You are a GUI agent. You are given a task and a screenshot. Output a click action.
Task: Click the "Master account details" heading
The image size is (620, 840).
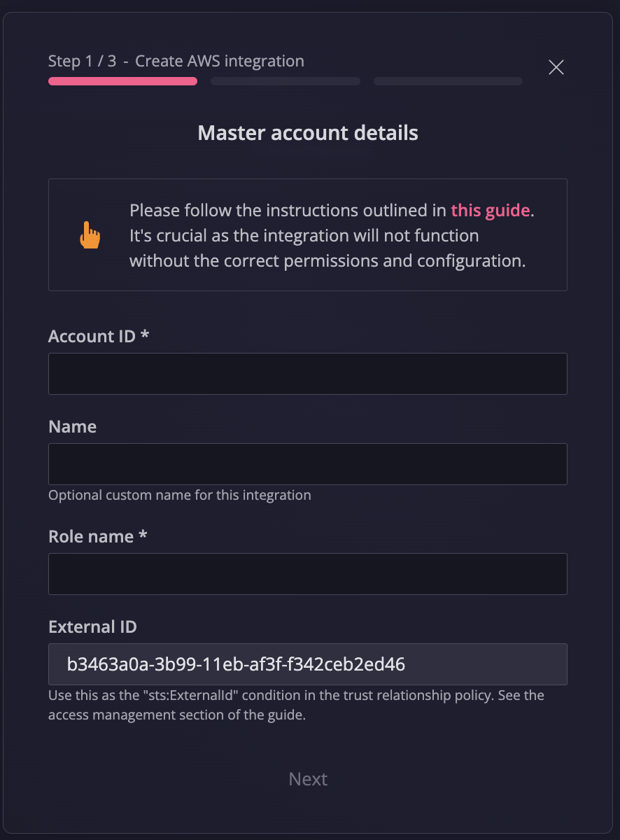click(308, 133)
